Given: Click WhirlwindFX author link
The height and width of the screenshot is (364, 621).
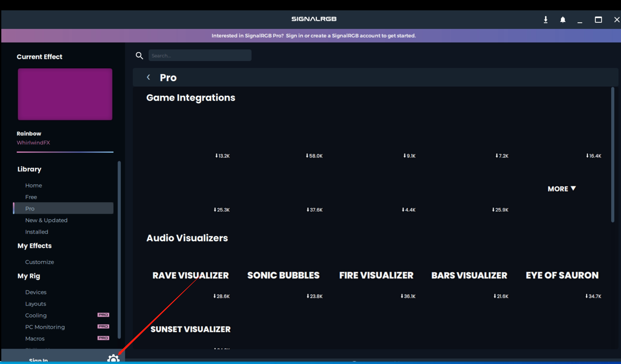Looking at the screenshot, I should pos(33,142).
